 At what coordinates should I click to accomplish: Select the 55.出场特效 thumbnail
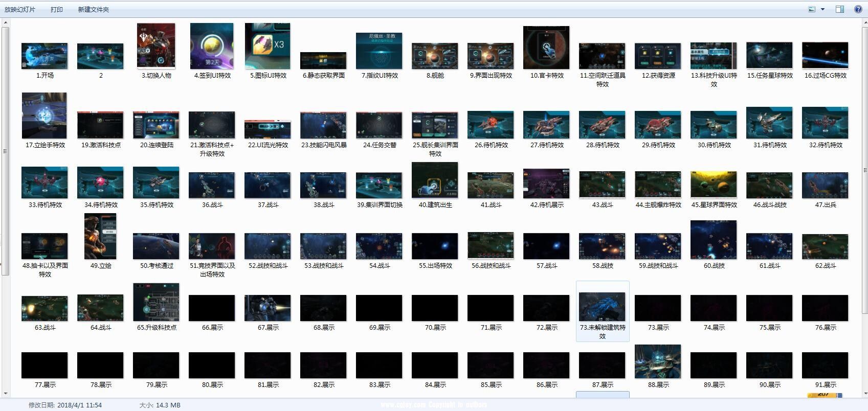[435, 246]
